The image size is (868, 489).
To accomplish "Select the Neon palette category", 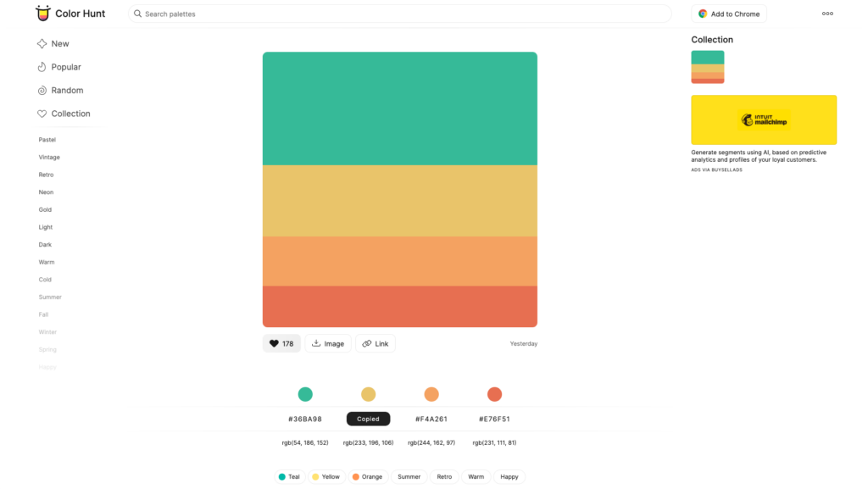I will (x=46, y=192).
